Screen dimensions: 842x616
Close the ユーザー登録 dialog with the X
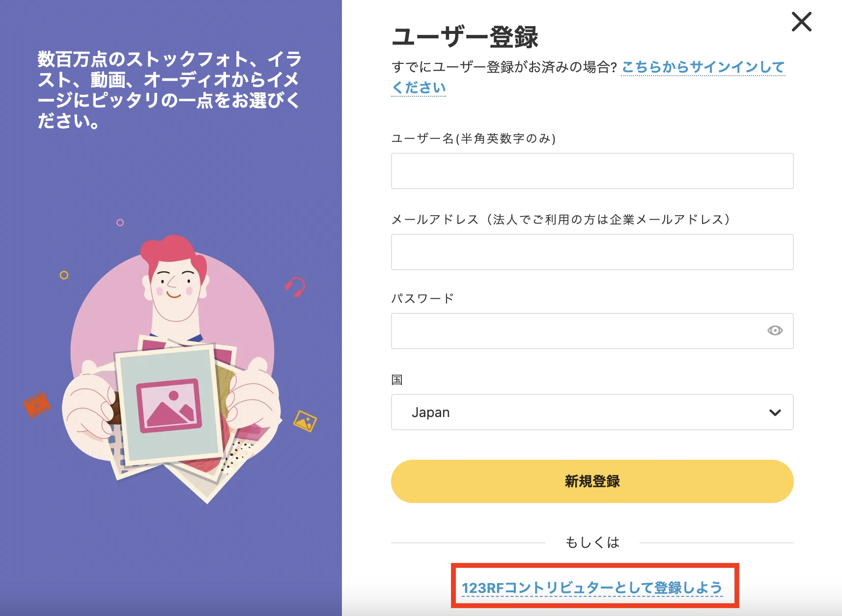point(801,22)
